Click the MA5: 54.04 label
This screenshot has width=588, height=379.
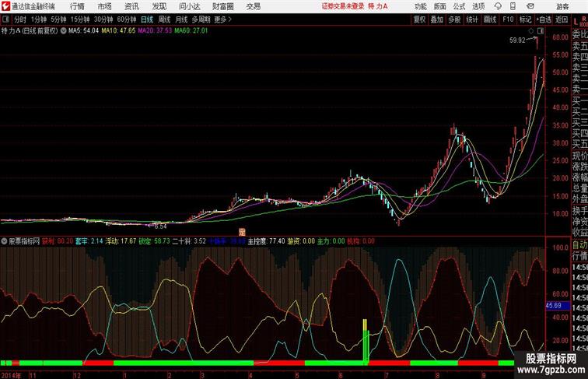click(x=83, y=31)
